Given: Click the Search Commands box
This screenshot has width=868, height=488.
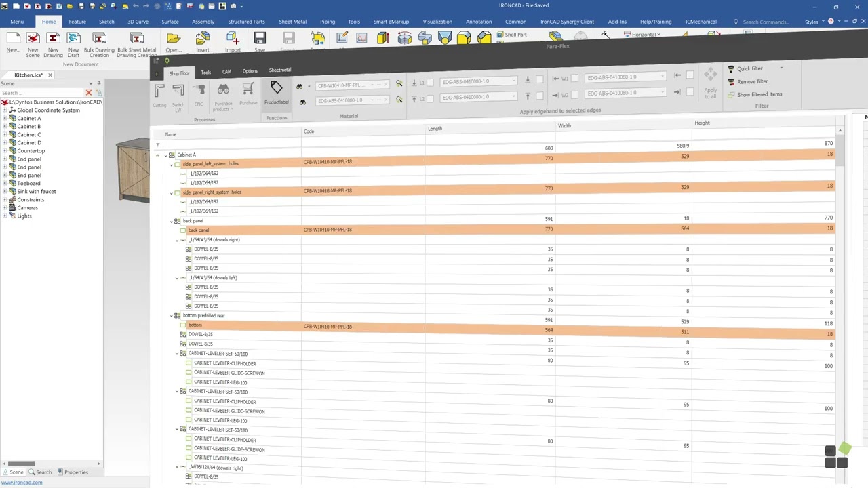Looking at the screenshot, I should click(x=766, y=22).
